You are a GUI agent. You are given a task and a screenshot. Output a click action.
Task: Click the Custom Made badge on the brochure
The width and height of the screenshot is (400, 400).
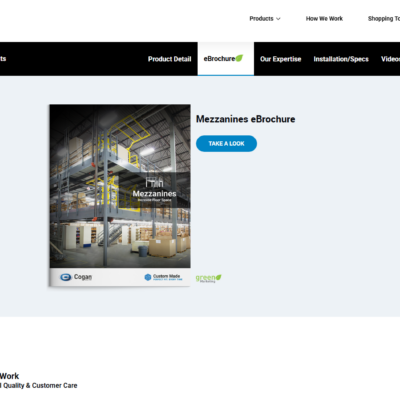point(163,277)
